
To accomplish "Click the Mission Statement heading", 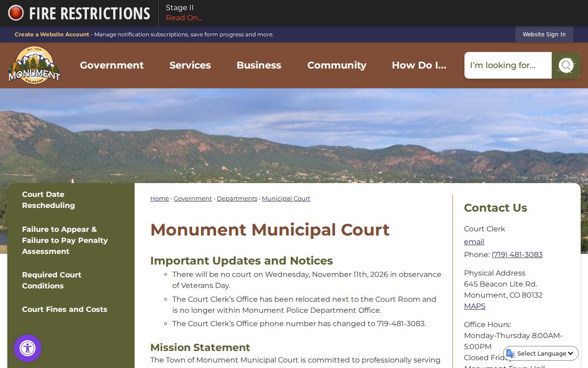I will click(200, 347).
